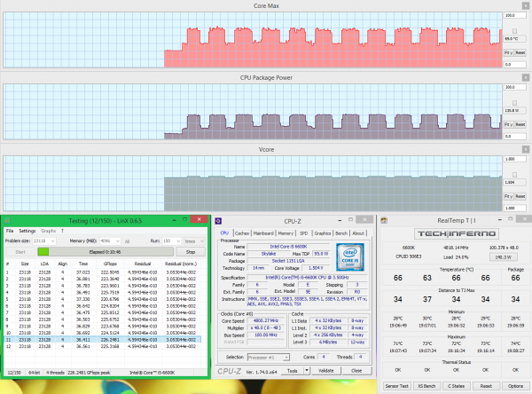Viewport: 532px width, 394px height.
Task: Expand the Tools dropdown arrow in CPU-Z
Action: [307, 370]
